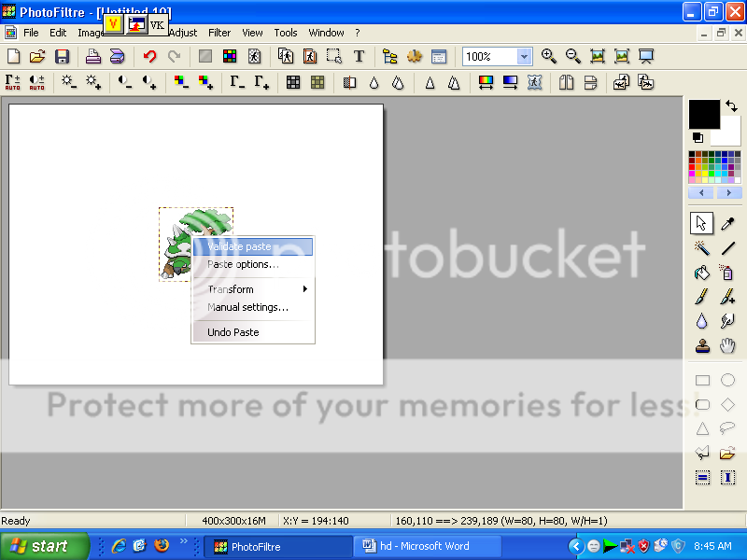Open a file with the Open icon
747x560 pixels.
(x=37, y=56)
